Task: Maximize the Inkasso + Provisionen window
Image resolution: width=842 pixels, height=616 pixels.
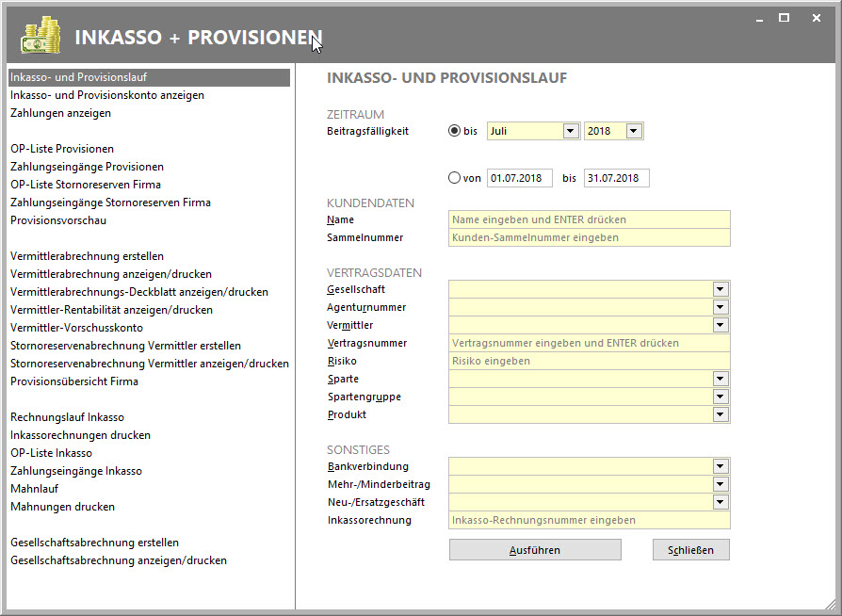Action: click(x=784, y=18)
